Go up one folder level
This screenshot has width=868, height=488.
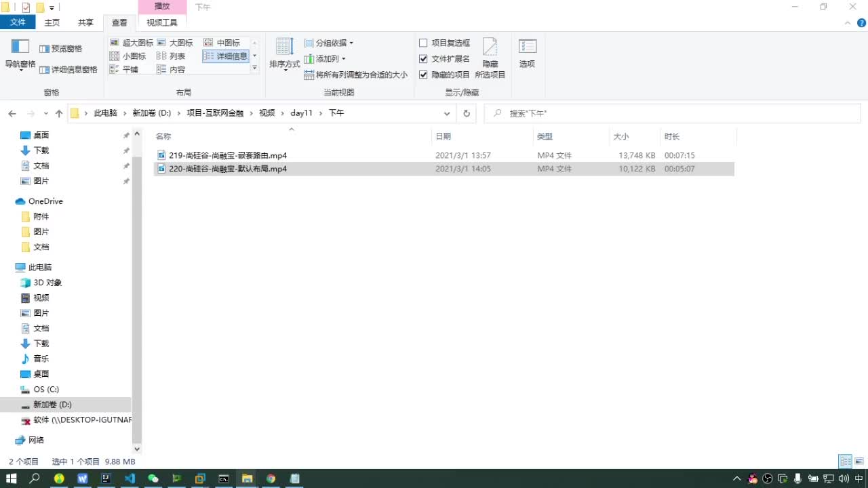(59, 113)
